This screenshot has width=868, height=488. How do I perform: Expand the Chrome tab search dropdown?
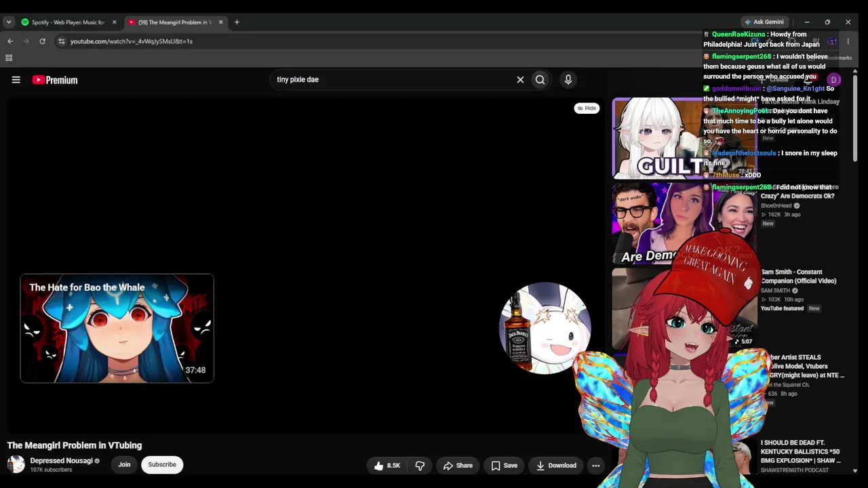(9, 22)
